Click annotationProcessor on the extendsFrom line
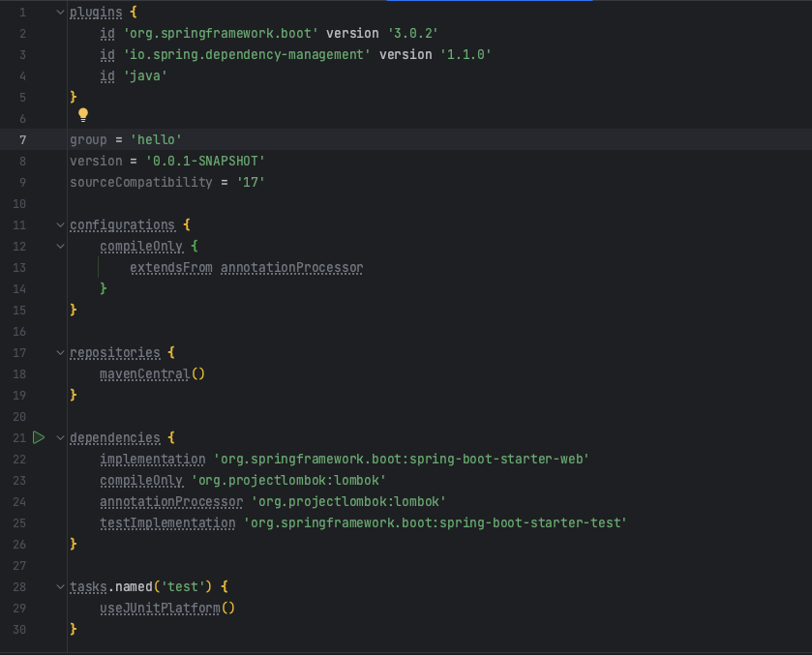812x655 pixels. [x=291, y=267]
